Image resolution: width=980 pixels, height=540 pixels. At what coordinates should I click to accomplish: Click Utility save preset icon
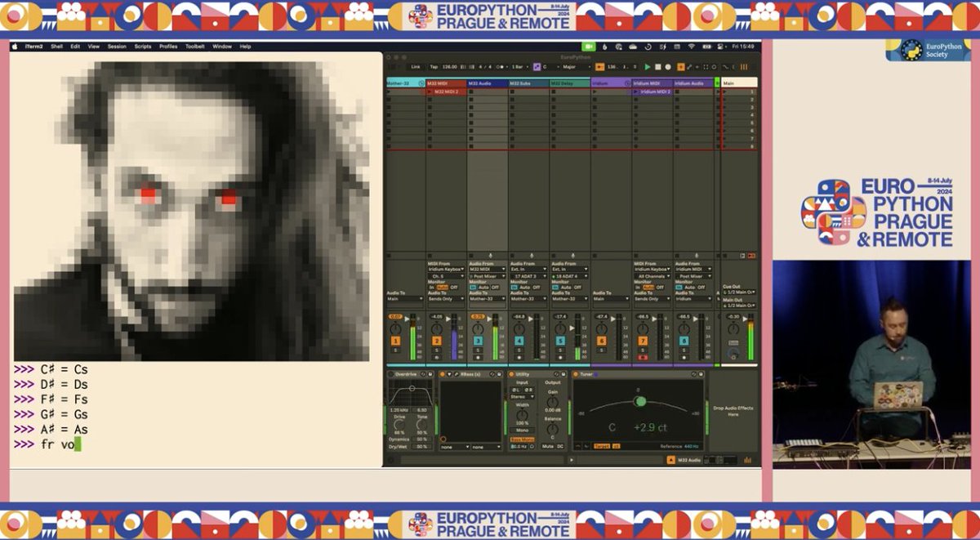pyautogui.click(x=563, y=374)
